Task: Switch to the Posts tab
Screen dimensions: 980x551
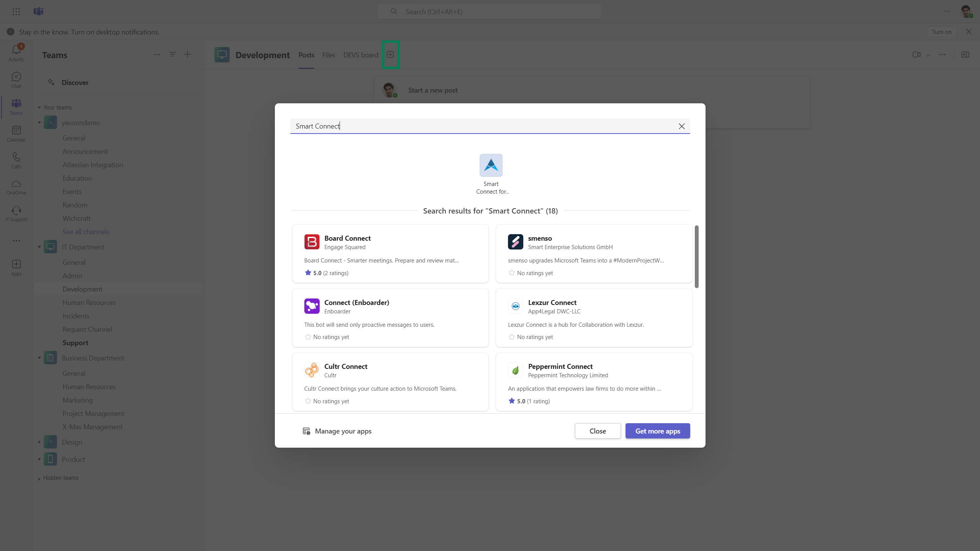Action: coord(306,55)
